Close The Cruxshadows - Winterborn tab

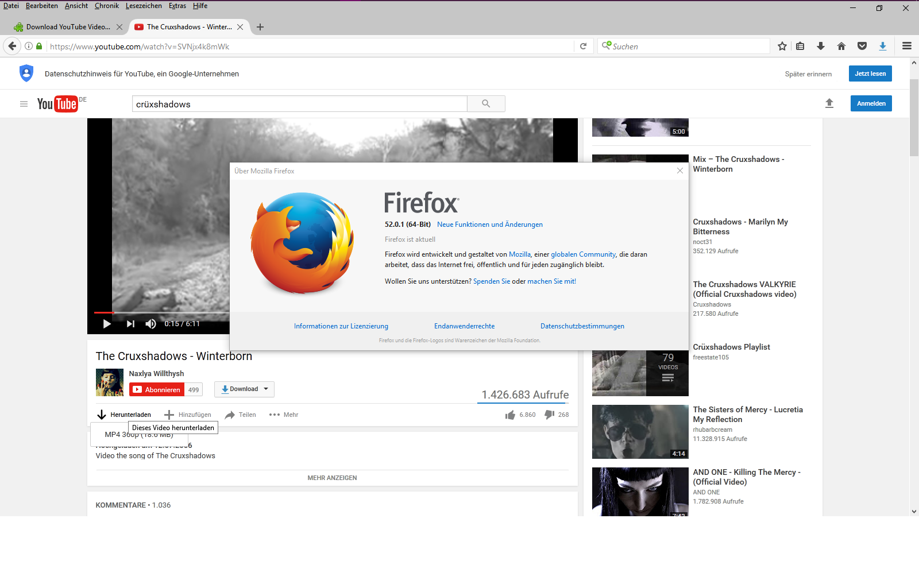[240, 27]
